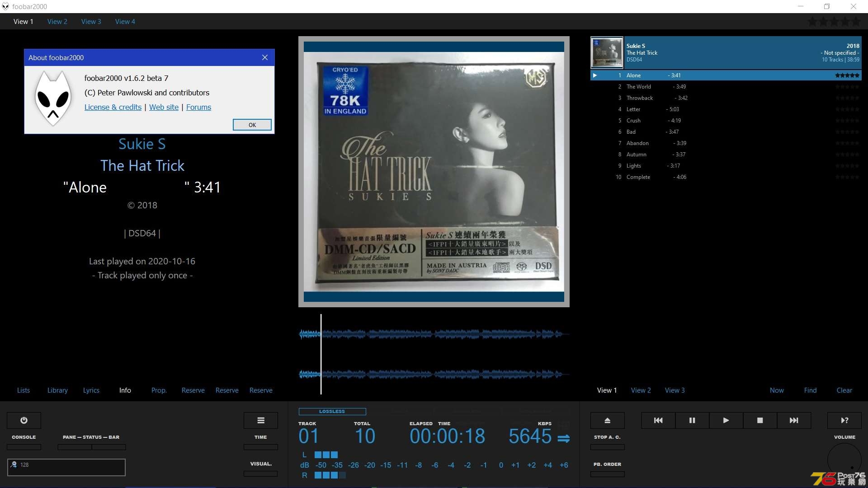Screen dimensions: 868x488
Task: Click the top-right rating stars
Action: click(x=835, y=21)
